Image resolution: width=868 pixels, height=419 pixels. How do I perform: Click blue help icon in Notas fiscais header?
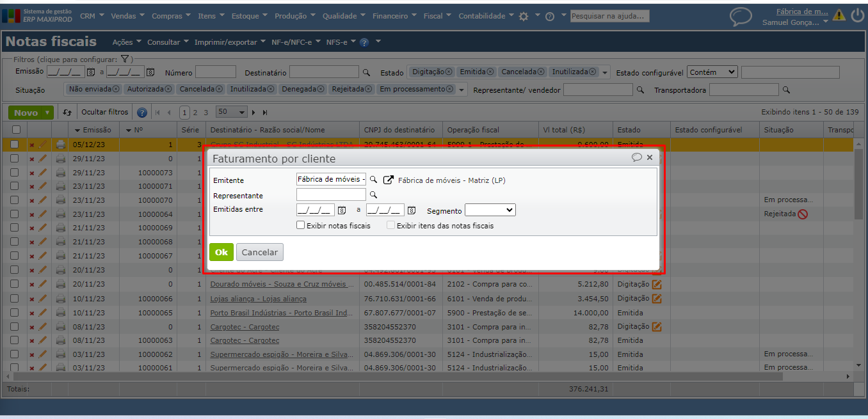[x=364, y=42]
